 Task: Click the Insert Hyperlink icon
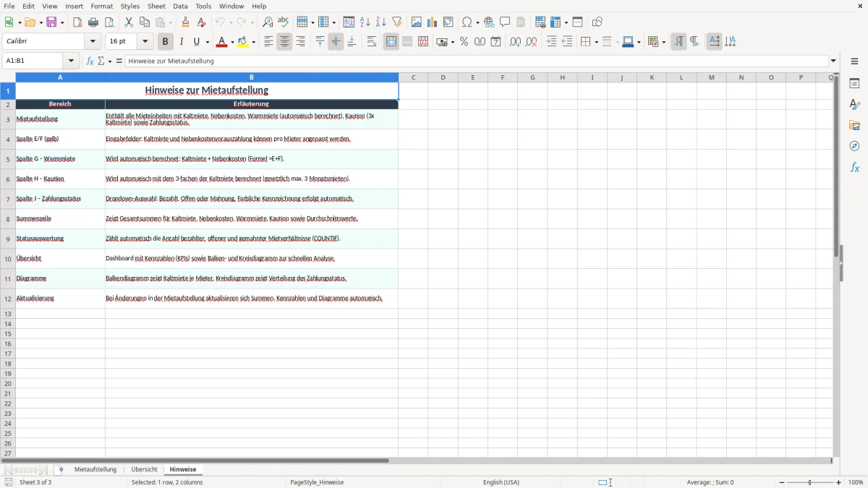(489, 22)
